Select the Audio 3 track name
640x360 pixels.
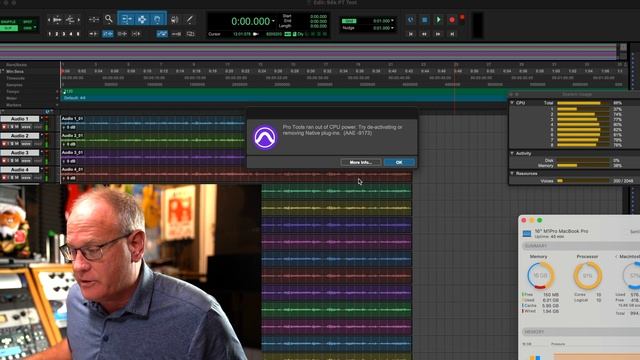point(20,153)
